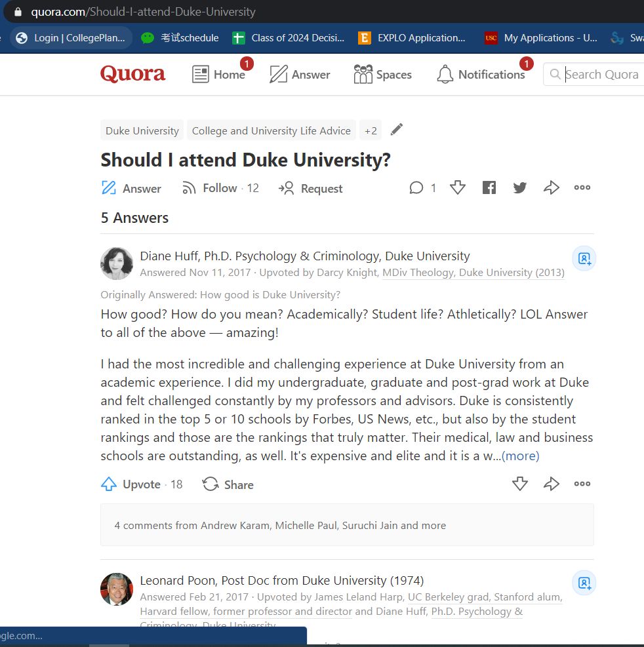
Task: Click the search magnifier icon
Action: (555, 74)
